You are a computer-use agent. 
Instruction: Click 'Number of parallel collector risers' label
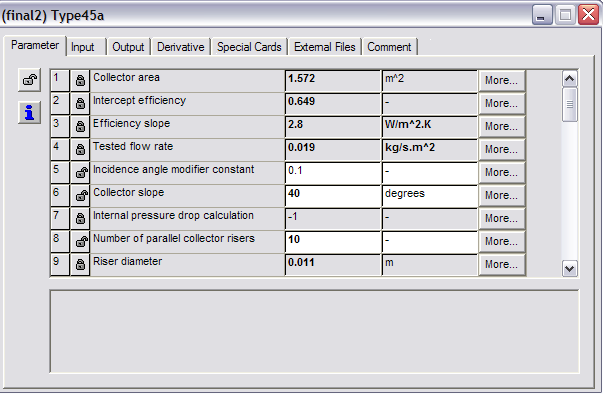pyautogui.click(x=174, y=239)
